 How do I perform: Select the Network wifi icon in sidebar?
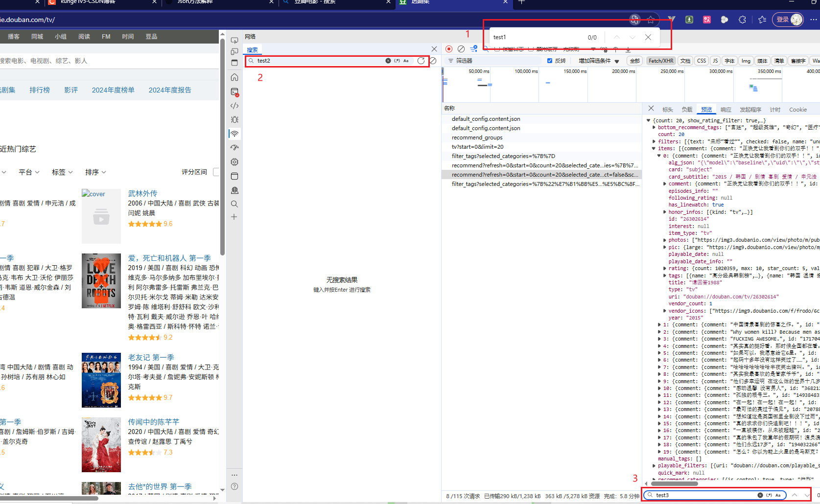click(x=234, y=134)
